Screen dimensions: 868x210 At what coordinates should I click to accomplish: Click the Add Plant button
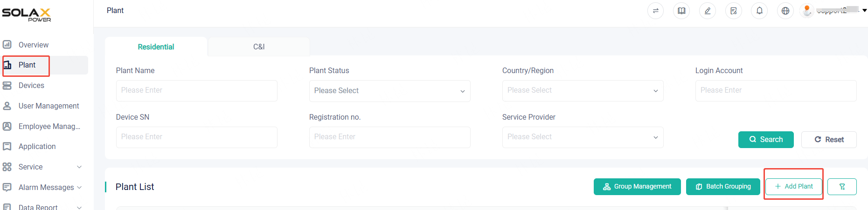794,186
